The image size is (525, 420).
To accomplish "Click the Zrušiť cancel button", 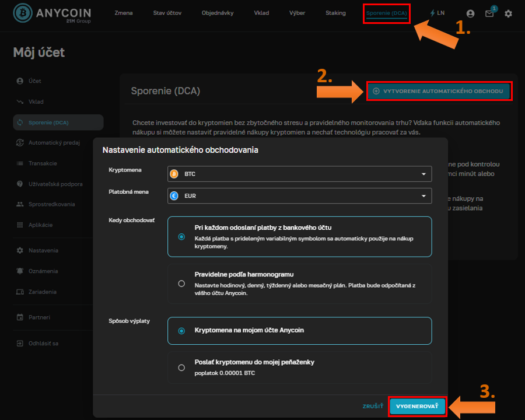I will (x=372, y=407).
